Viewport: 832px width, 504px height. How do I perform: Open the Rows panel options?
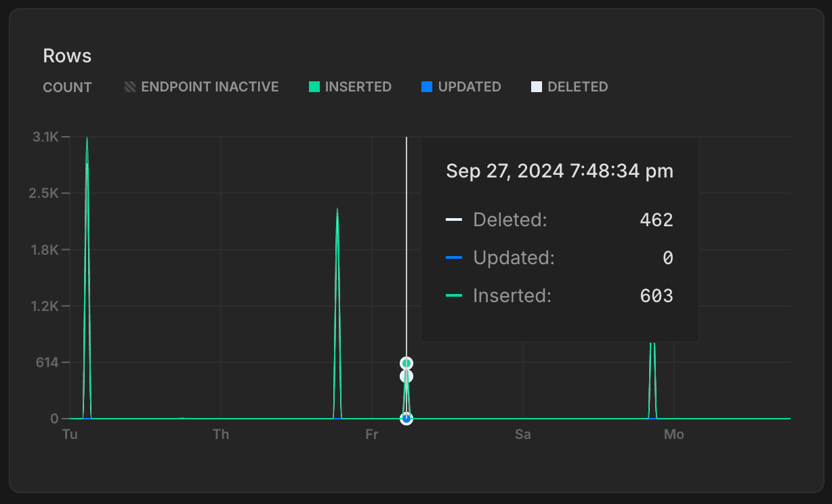[x=67, y=56]
